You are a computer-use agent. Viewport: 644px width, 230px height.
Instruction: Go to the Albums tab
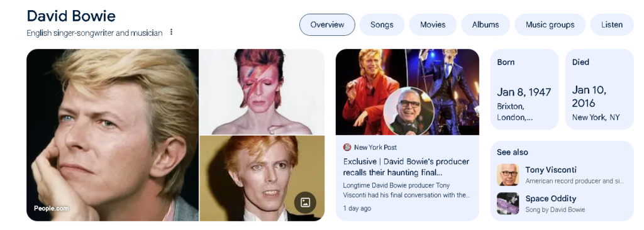pyautogui.click(x=486, y=25)
